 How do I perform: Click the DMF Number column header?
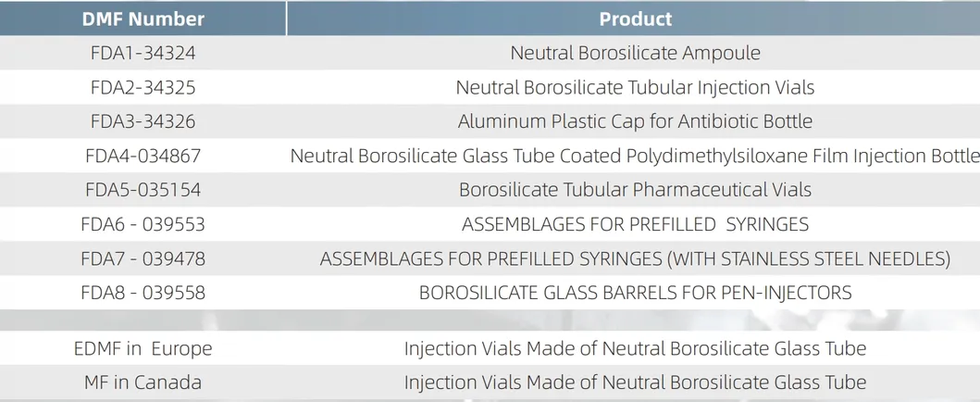pos(143,19)
